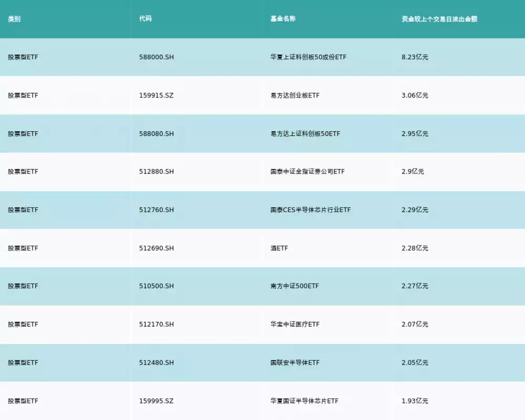Click "股票型ETF" in the 159995.SZ row
The width and height of the screenshot is (525, 420).
point(23,401)
